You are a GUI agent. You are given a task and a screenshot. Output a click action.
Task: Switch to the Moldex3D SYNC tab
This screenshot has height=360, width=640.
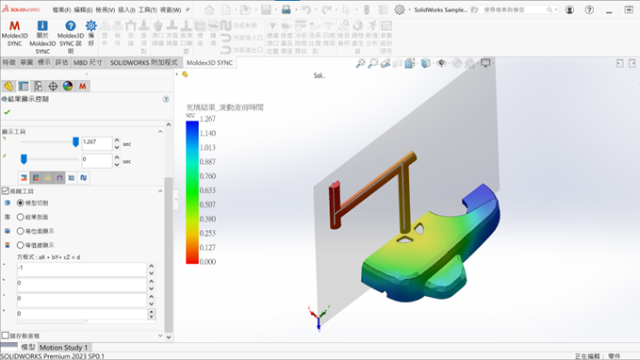pyautogui.click(x=209, y=62)
